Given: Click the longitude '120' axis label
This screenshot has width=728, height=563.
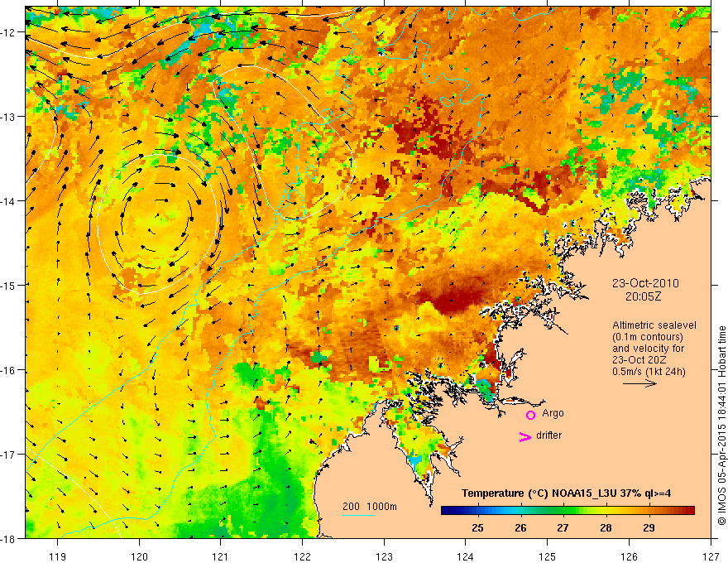Looking at the screenshot, I should pos(139,556).
